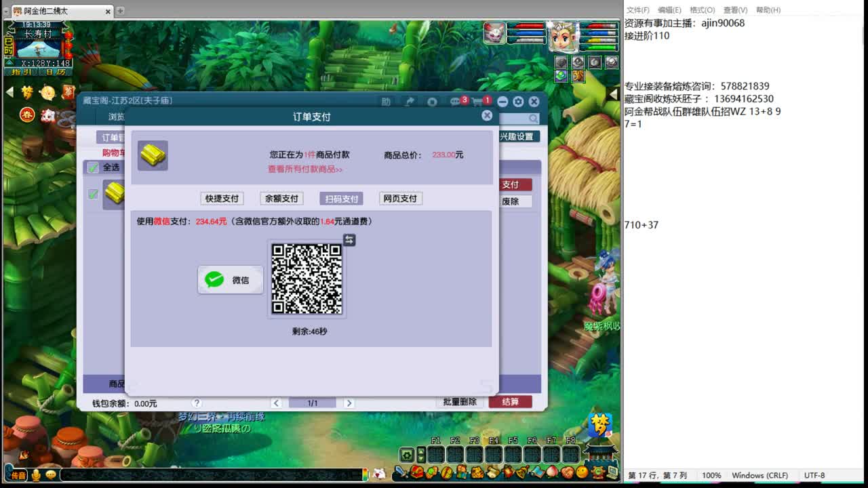Click the 助 helper icon in 藏宝阁 titlebar
Viewport: 868px width, 488px height.
point(386,102)
